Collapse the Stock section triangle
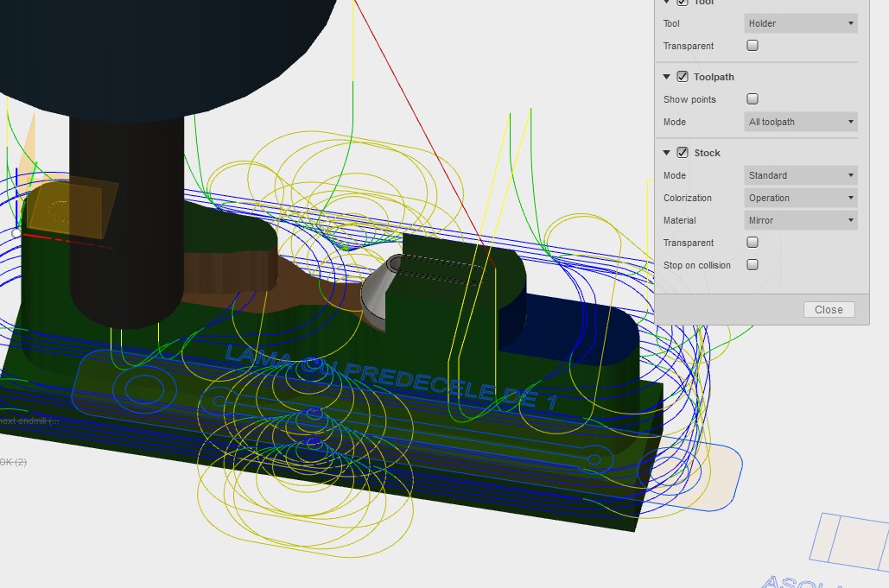 coord(667,153)
